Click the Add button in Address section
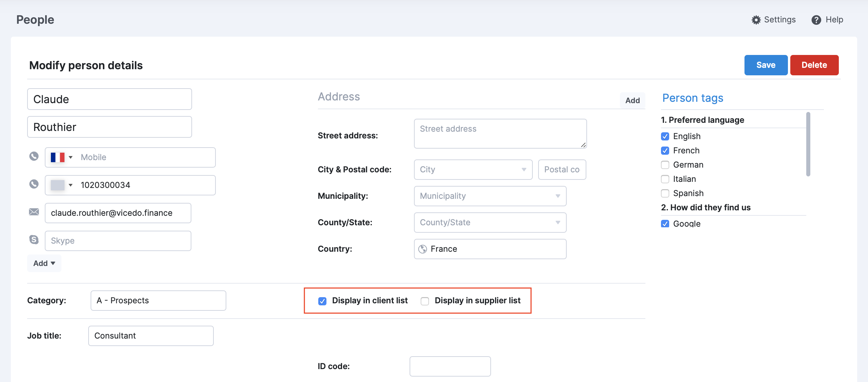 (633, 100)
